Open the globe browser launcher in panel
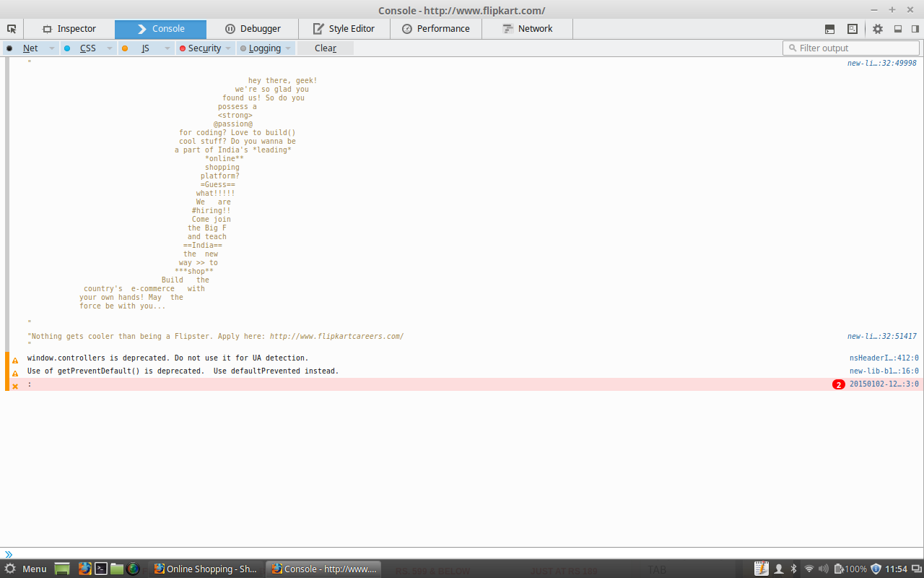 [x=133, y=569]
